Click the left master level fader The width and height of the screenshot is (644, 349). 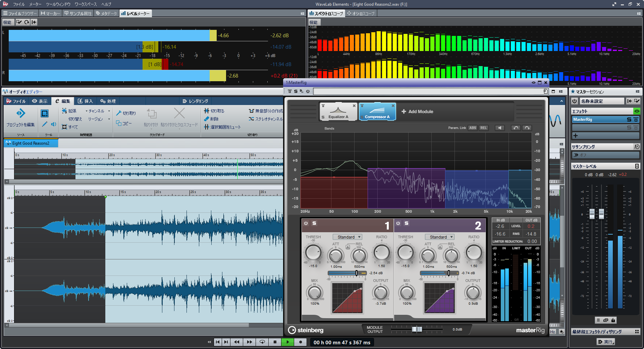pyautogui.click(x=592, y=214)
